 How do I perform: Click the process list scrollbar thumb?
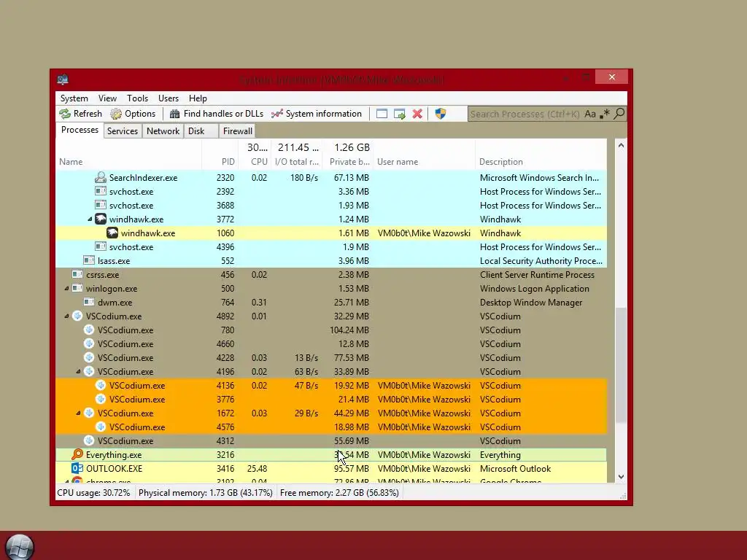621,365
